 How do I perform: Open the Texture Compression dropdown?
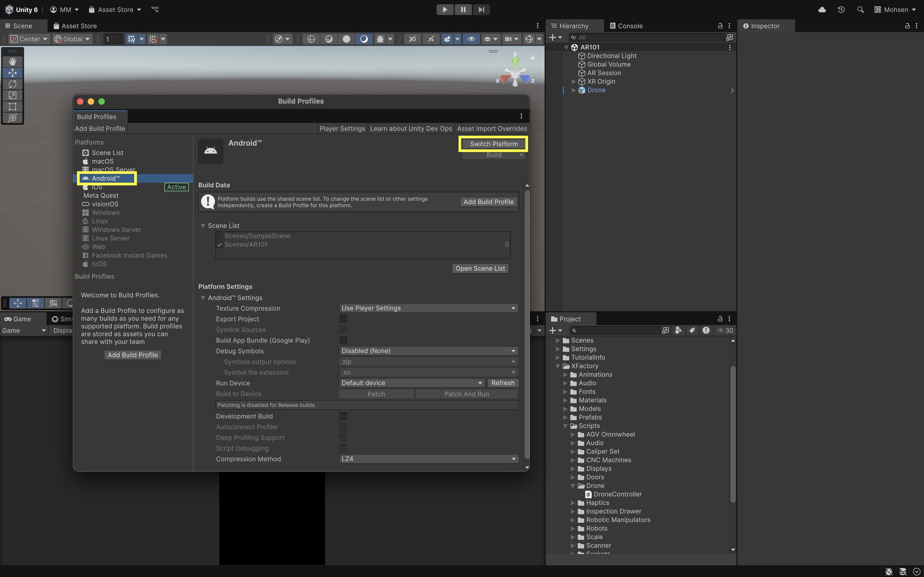click(428, 308)
